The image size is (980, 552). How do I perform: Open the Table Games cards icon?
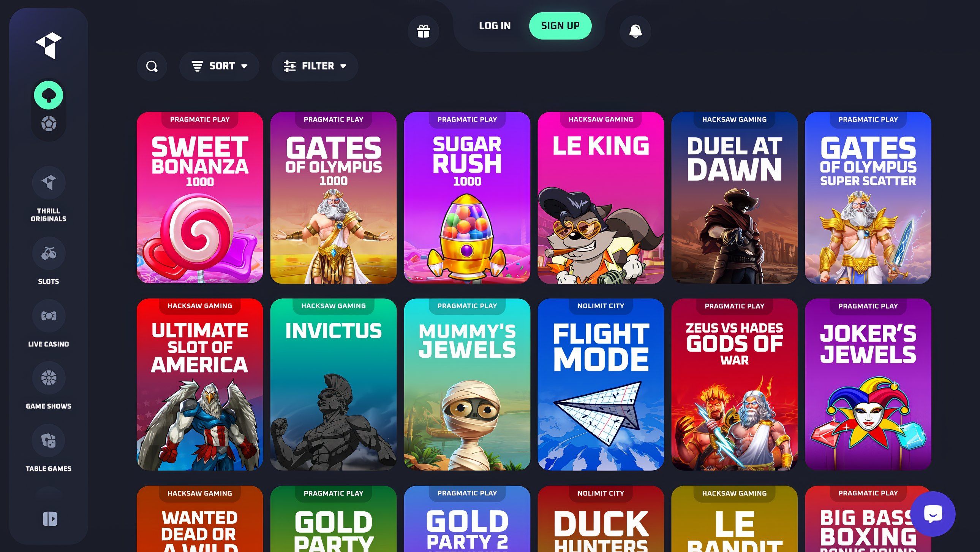pos(49,441)
